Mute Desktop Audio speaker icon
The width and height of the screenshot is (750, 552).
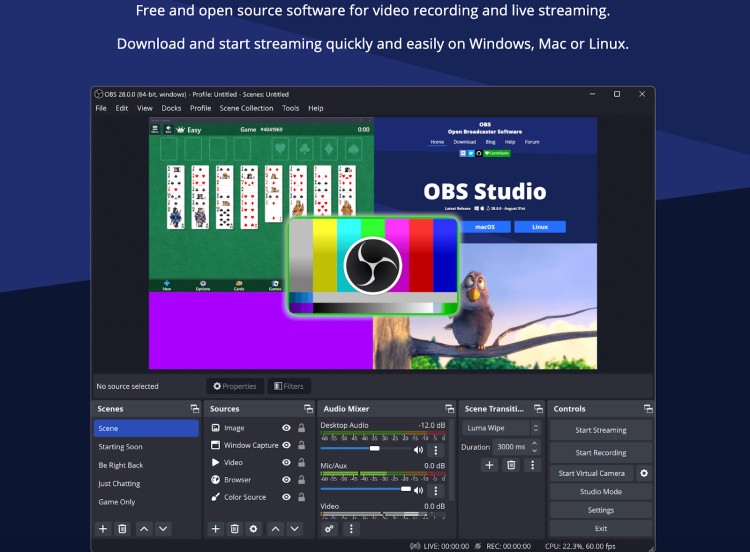[x=419, y=450]
